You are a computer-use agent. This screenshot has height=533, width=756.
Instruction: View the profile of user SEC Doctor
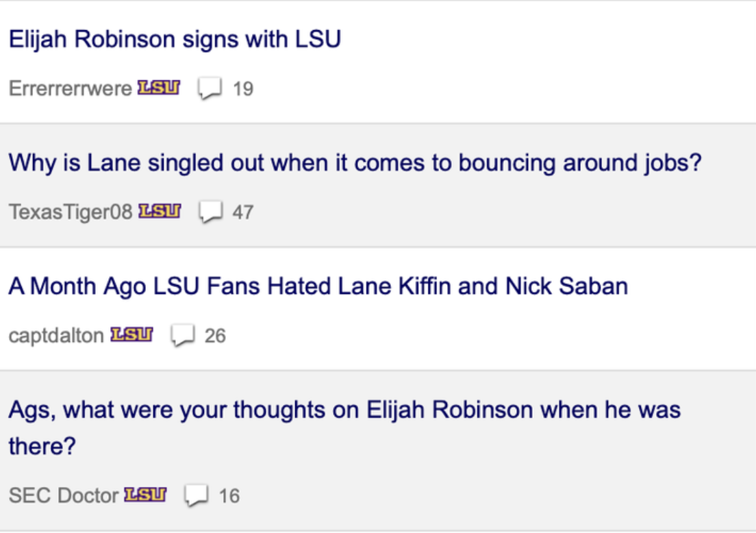(64, 496)
